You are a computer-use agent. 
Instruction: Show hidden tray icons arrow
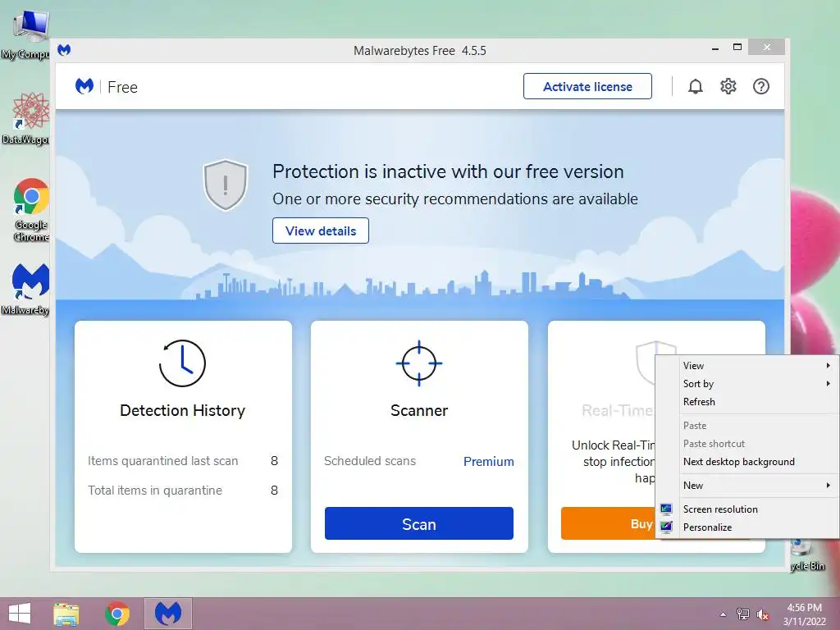click(x=724, y=614)
